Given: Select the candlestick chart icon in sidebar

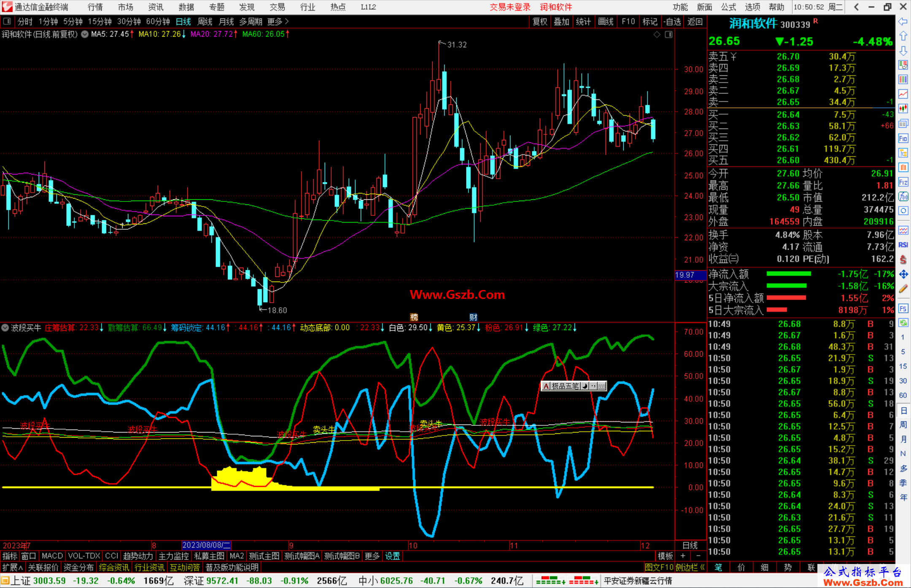Looking at the screenshot, I should (x=903, y=109).
